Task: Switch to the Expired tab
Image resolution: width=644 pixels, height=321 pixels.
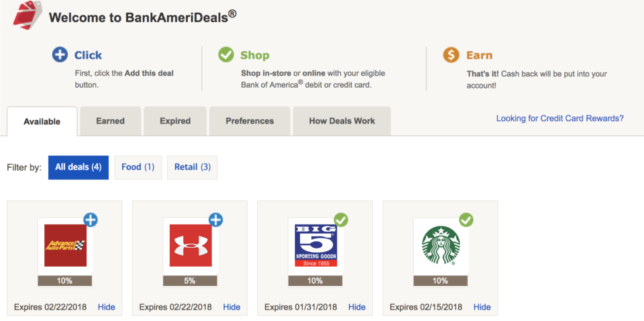Action: pos(175,121)
